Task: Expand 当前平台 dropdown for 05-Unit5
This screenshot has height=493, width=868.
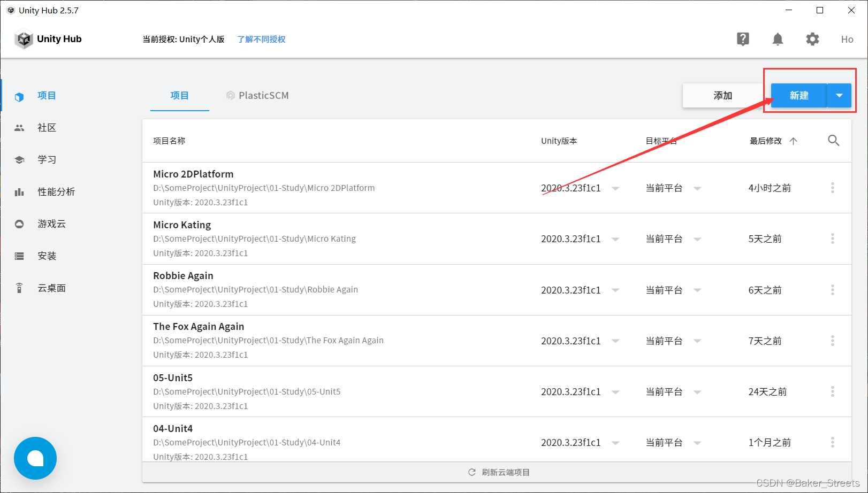Action: (x=697, y=392)
